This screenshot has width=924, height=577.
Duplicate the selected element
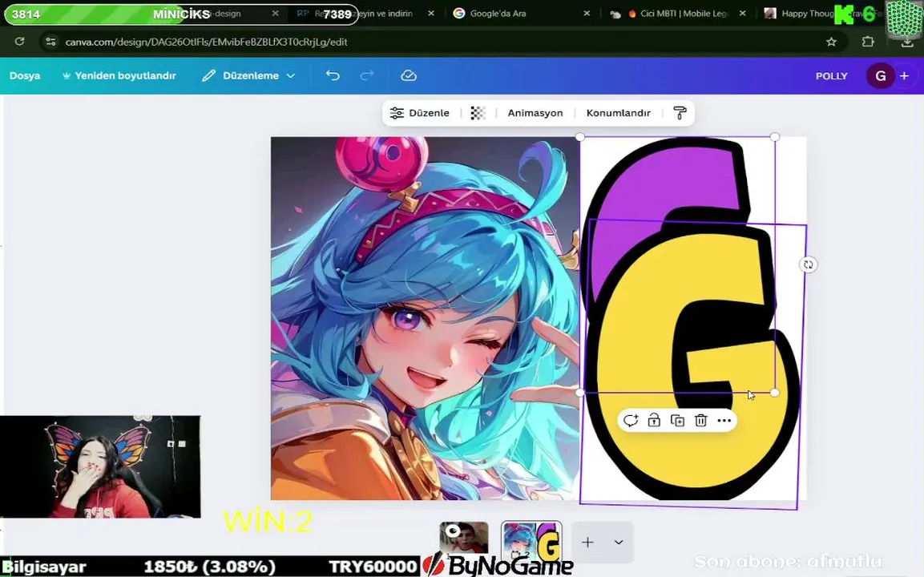[677, 421]
